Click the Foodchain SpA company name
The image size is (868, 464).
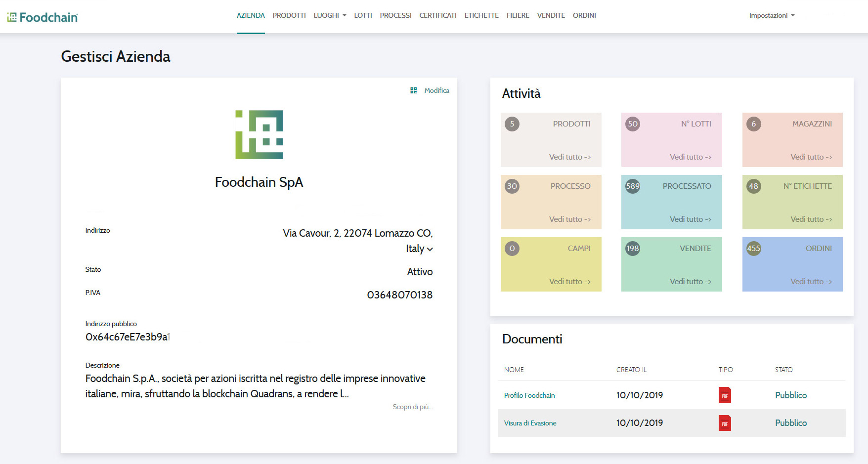(x=259, y=182)
